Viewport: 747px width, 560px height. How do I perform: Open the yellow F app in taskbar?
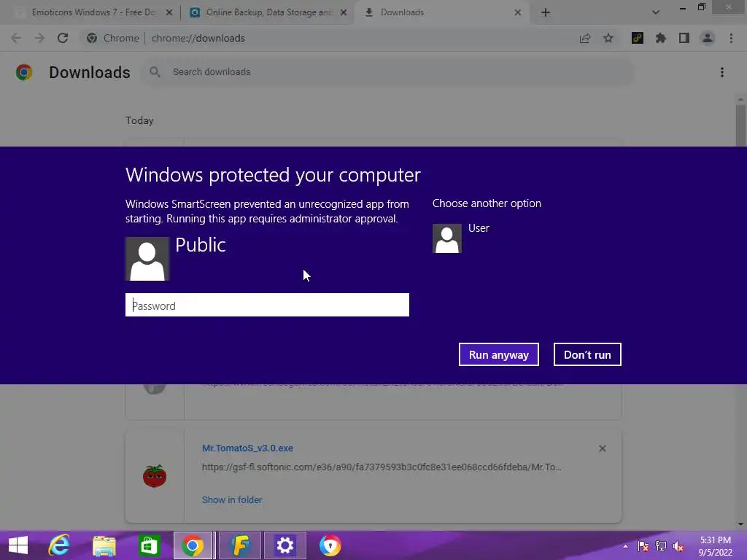240,545
